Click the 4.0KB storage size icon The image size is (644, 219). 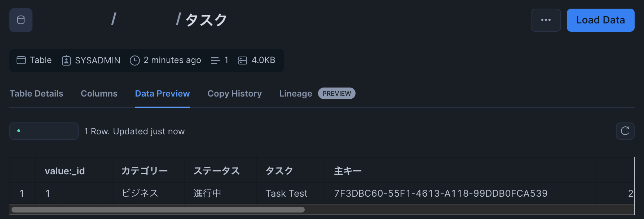coord(243,60)
